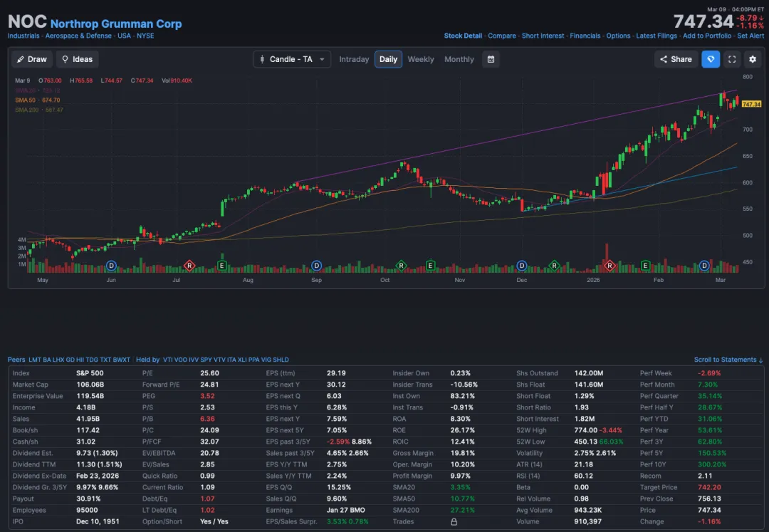This screenshot has height=532, width=769.
Task: Open peer ticker LMT
Action: click(35, 360)
